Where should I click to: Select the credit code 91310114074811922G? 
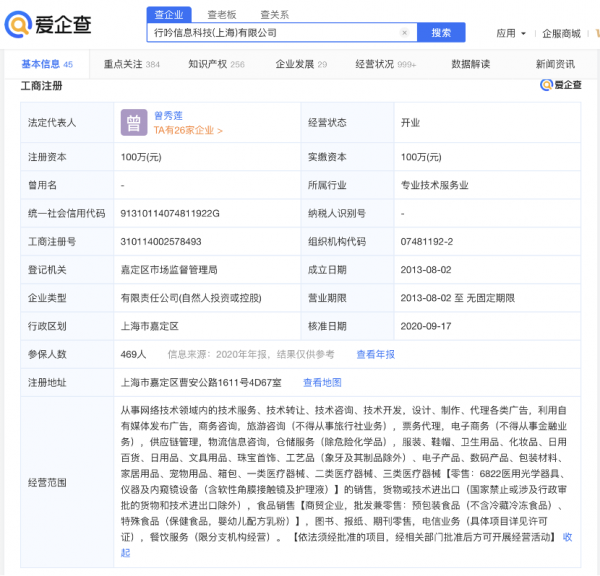click(170, 213)
